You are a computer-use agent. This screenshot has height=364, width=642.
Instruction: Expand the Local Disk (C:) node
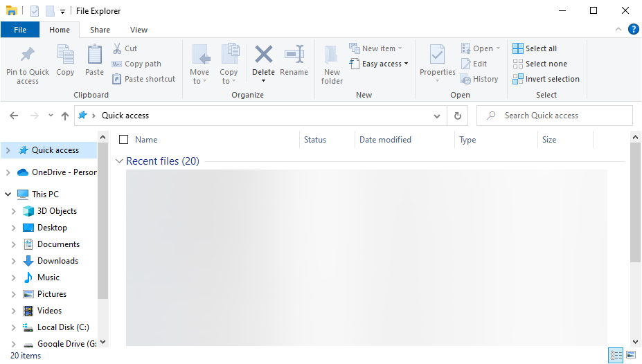(13, 327)
